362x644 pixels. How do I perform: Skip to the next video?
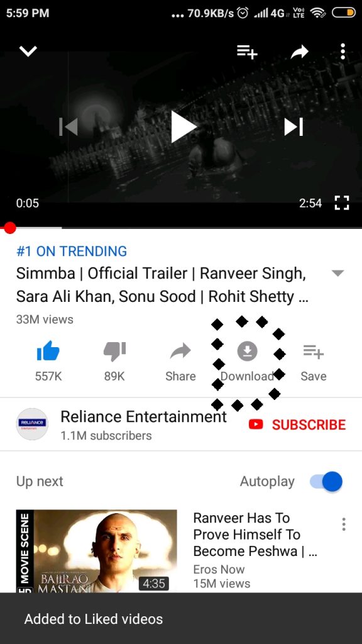coord(294,126)
